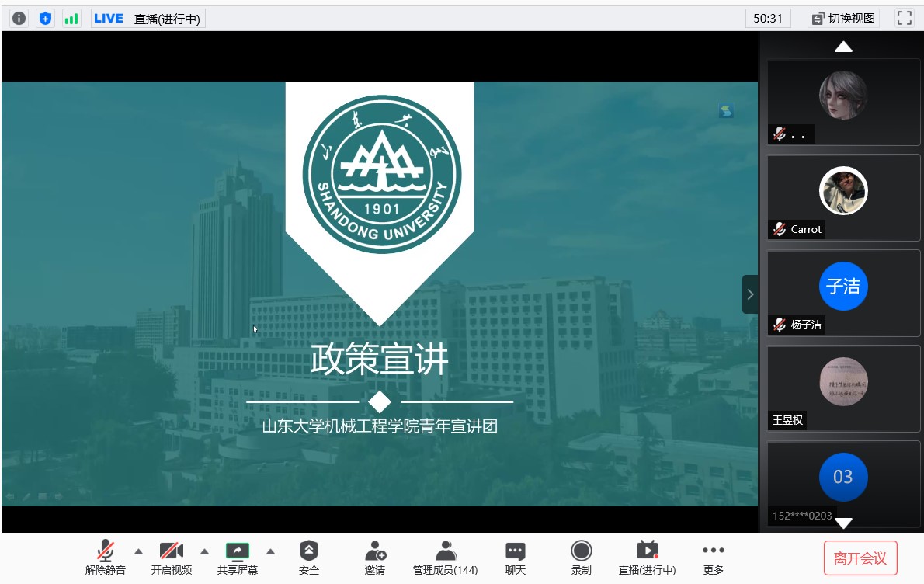Collapse the participant side panel

click(749, 294)
